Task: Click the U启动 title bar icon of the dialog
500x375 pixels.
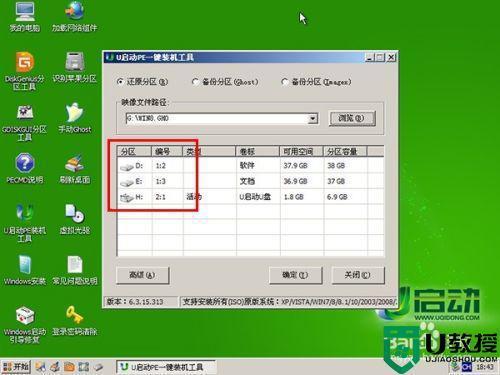Action: [x=109, y=57]
